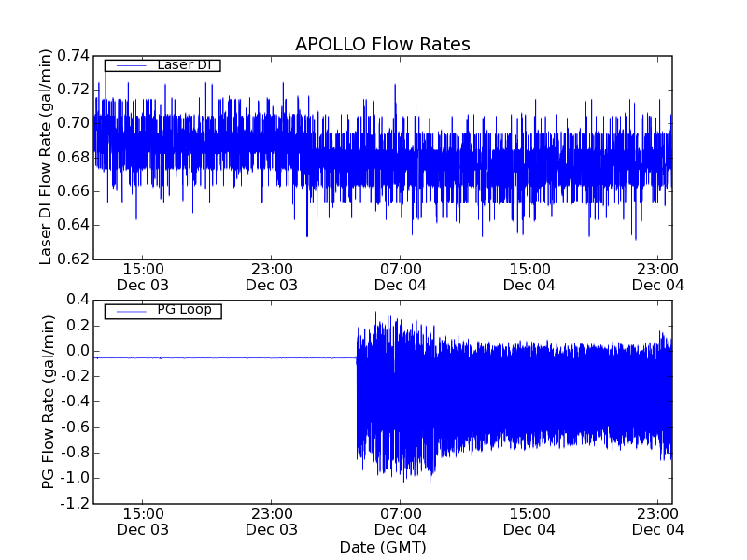The height and width of the screenshot is (560, 747).
Task: Click top plot's '15:00 Dec 04' tick label
Action: 529,277
